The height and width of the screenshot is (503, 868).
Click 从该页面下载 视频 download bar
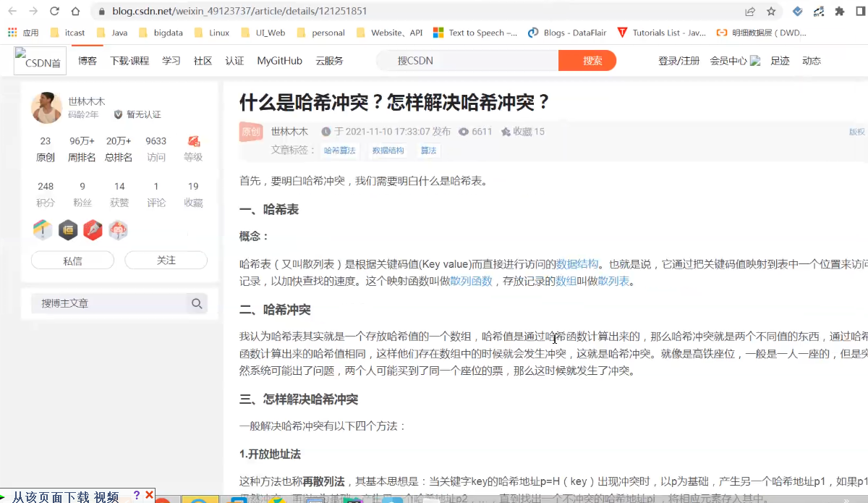65,496
